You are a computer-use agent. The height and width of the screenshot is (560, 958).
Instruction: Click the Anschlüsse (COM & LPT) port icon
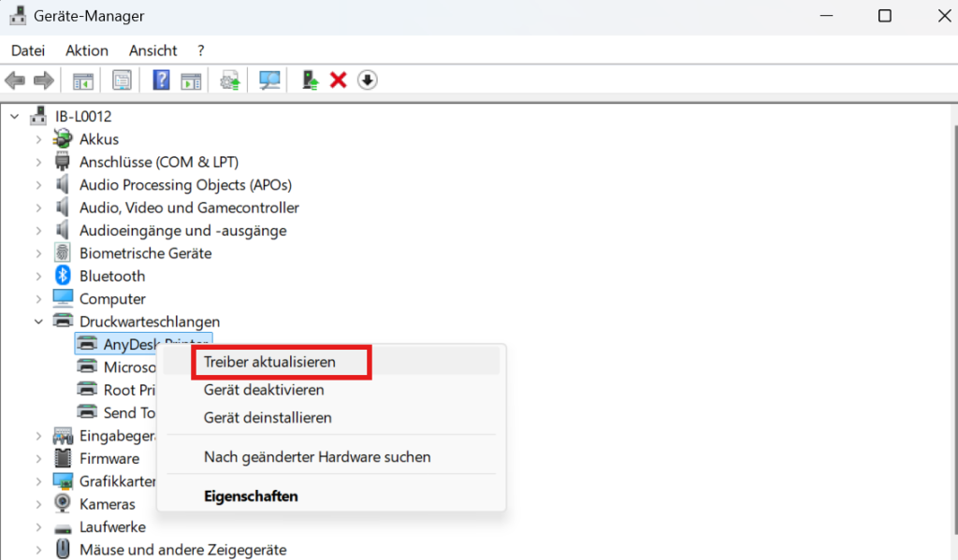tap(63, 162)
